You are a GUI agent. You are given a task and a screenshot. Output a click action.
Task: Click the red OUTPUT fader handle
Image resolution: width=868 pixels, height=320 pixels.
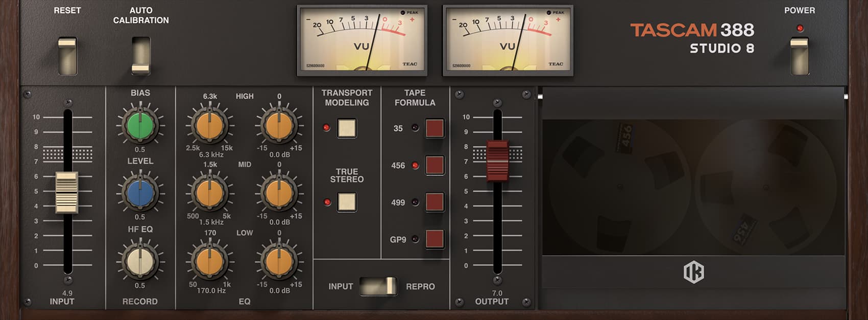pos(497,161)
